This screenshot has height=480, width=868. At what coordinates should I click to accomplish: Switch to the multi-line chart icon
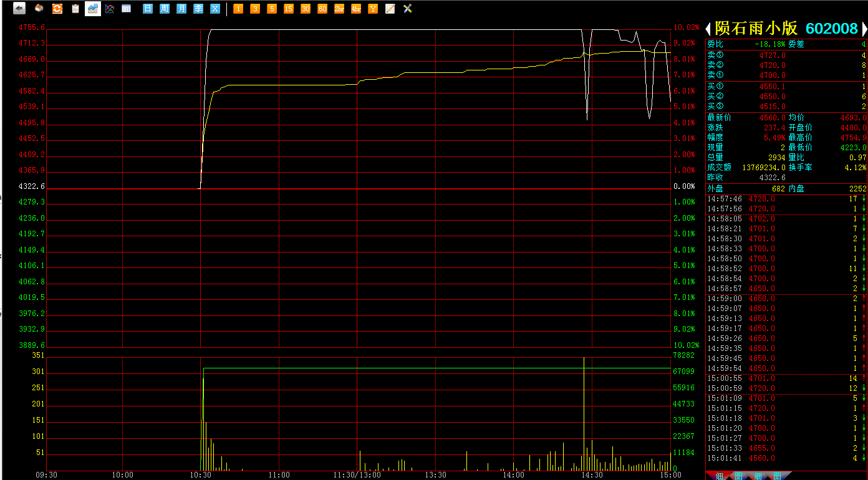tap(110, 9)
